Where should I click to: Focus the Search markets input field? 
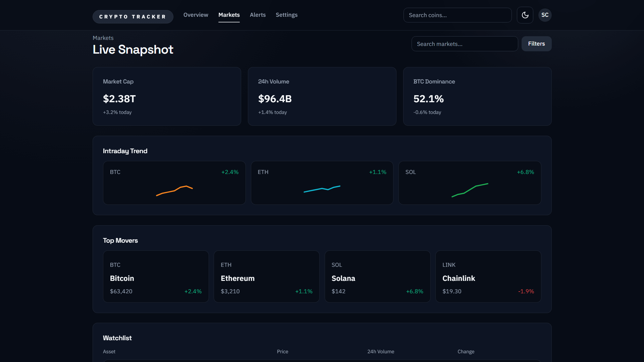(x=465, y=44)
